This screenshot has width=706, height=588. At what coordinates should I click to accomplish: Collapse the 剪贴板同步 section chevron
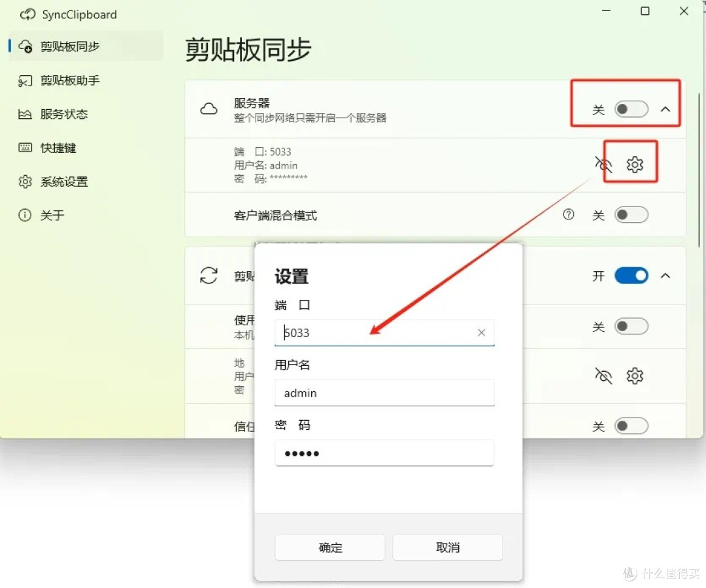[x=665, y=276]
